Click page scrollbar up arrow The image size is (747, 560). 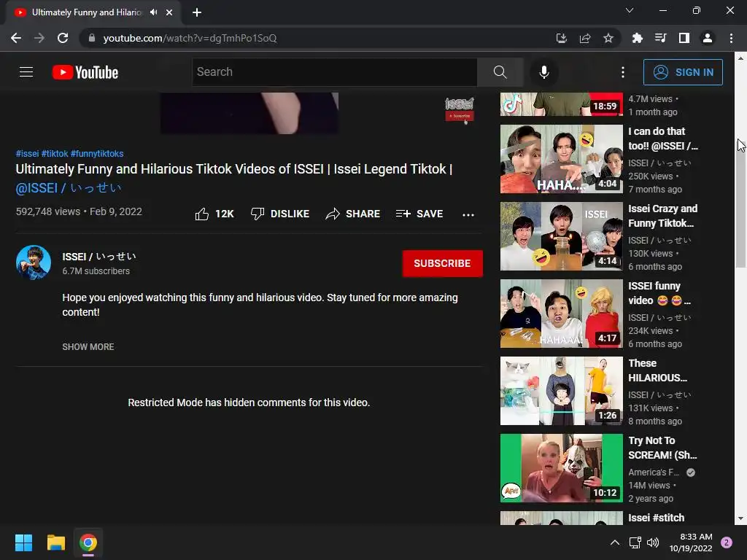click(x=740, y=58)
